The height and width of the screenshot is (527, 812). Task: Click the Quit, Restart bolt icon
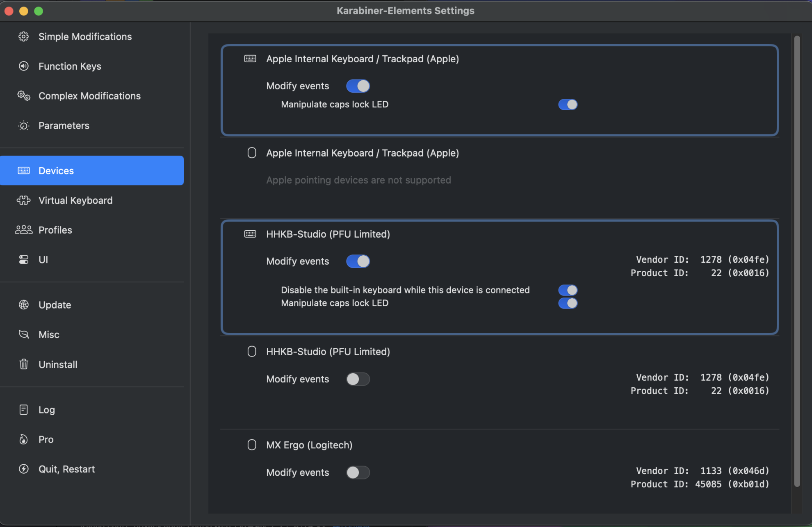(x=23, y=469)
